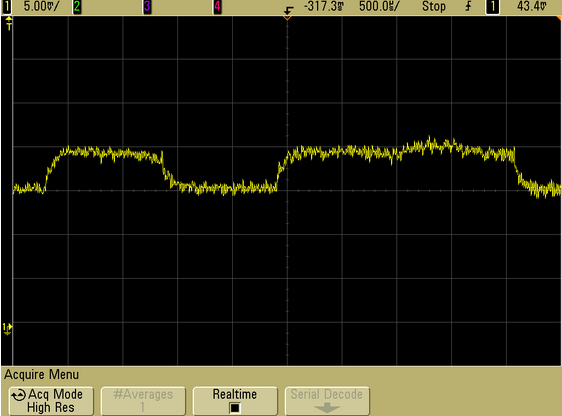This screenshot has height=416, width=562.
Task: Click the Stop run status text
Action: pyautogui.click(x=434, y=6)
